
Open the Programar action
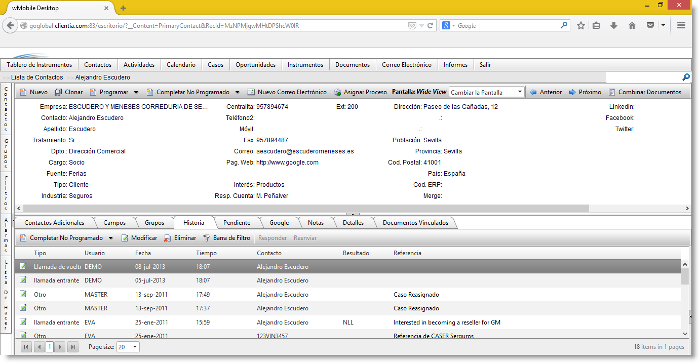click(109, 92)
